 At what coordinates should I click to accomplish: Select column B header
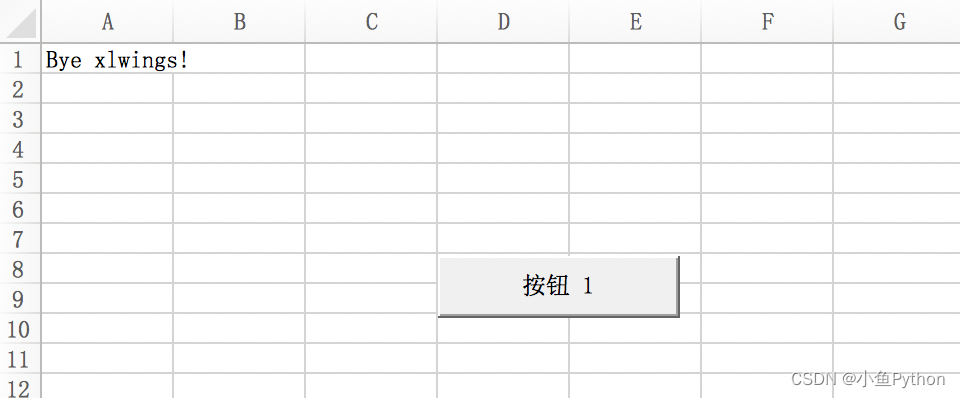click(239, 21)
